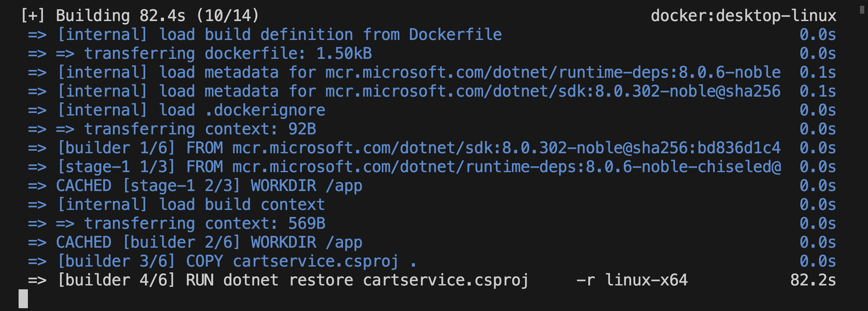Viewport: 868px width, 311px height.
Task: Click the [stage-1 1/3] FROM runtime-deps line
Action: (418, 167)
